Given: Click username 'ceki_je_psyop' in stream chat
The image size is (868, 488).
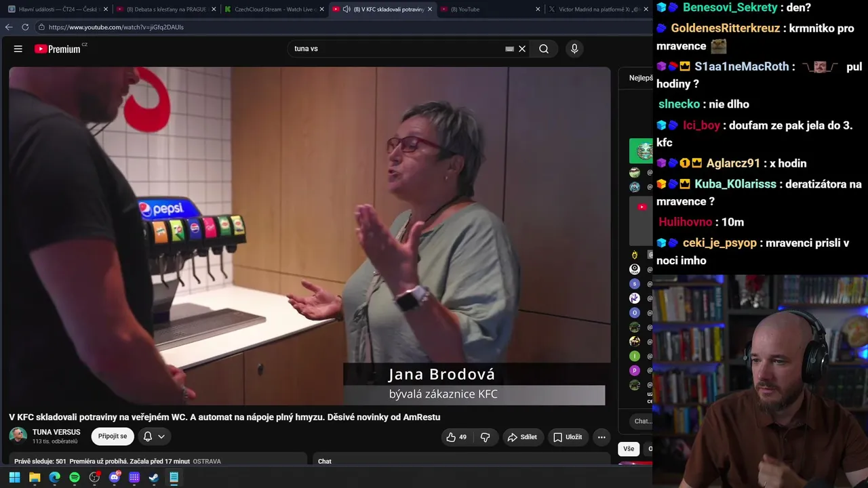Looking at the screenshot, I should point(719,243).
